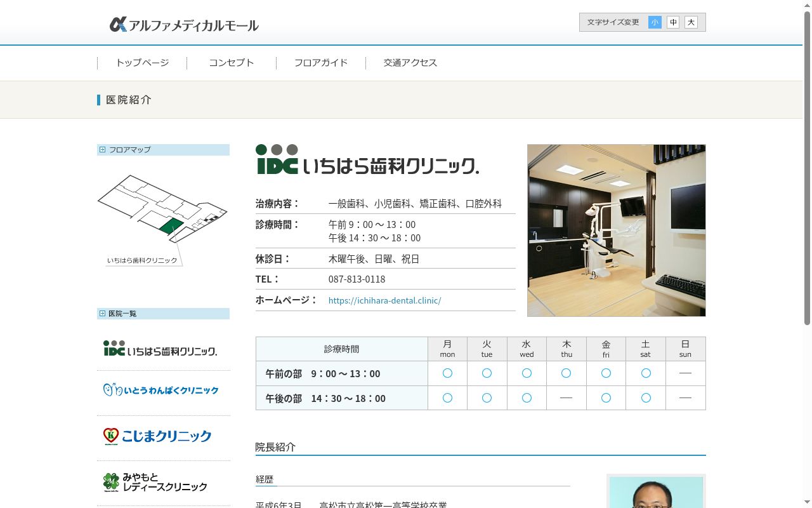Open the 交通アクセス menu item
Screen dimensions: 812x508
410,63
